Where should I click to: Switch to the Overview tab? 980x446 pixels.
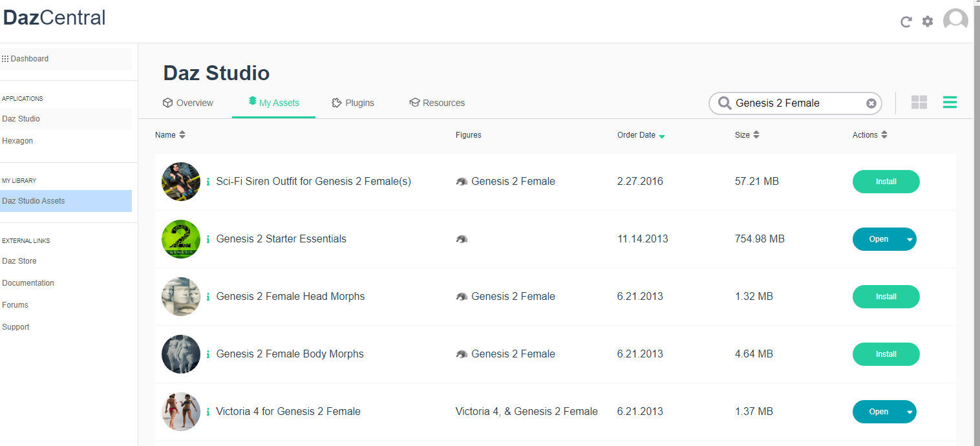tap(188, 103)
